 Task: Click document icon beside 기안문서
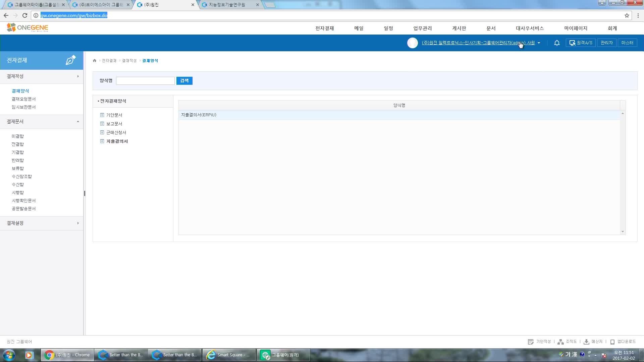(102, 115)
